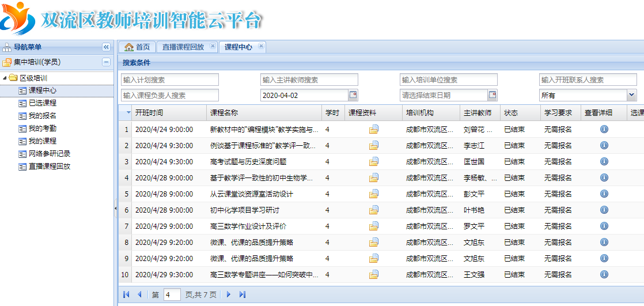Switch to the 首页 tab
Screen dimensions: 644x306
pos(138,47)
